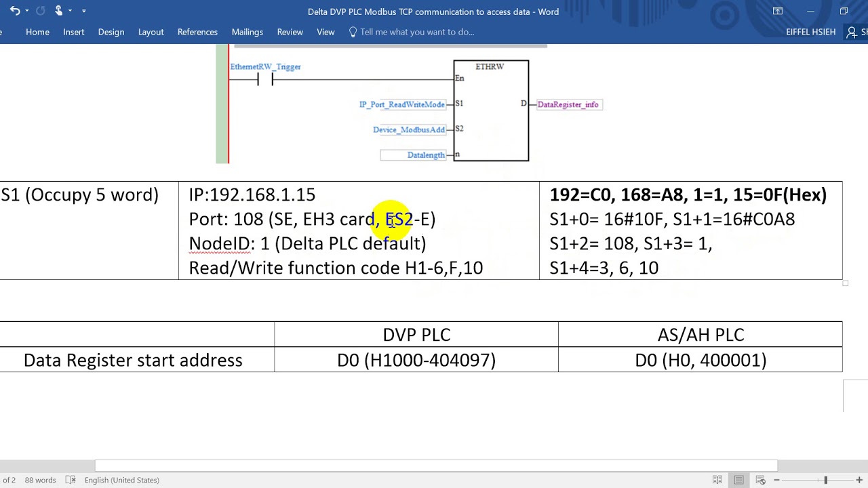Open Customize Quick Access Toolbar dropdown

84,12
